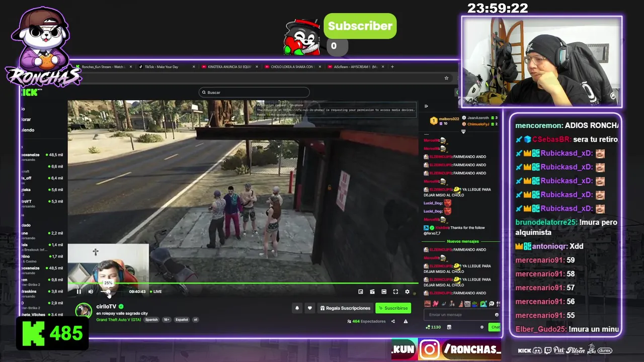The image size is (644, 362).
Task: Open ciriloTV channel name link
Action: pyautogui.click(x=106, y=306)
